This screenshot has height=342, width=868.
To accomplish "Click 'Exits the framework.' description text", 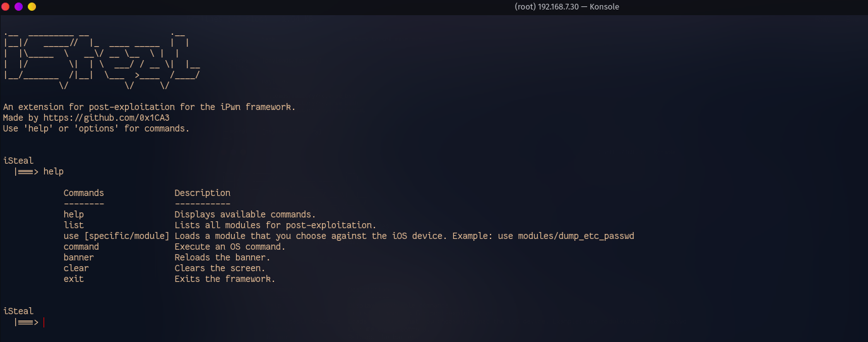I will (x=225, y=279).
